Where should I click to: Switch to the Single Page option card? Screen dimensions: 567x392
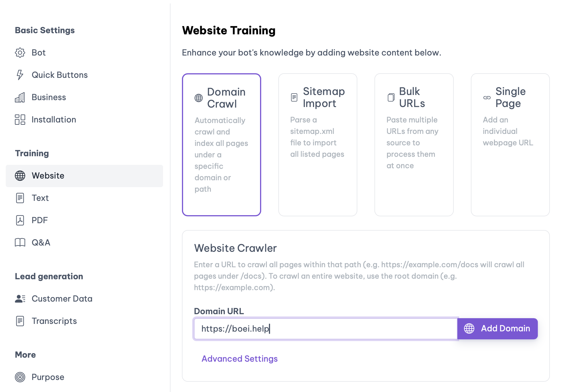tap(510, 144)
